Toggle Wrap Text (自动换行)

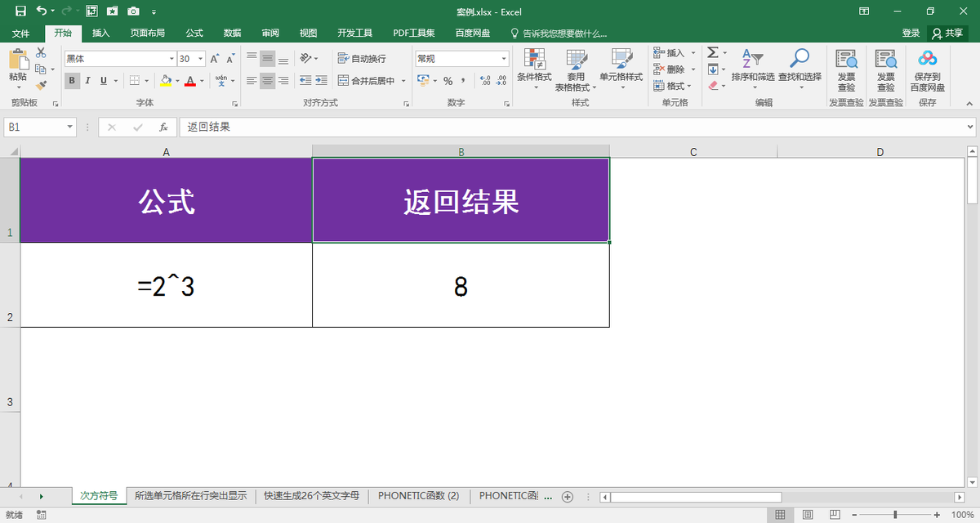tap(362, 59)
